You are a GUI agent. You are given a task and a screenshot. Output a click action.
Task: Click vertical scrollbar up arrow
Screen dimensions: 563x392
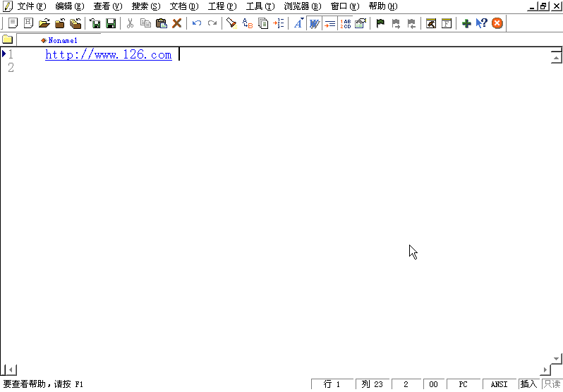[x=556, y=57]
